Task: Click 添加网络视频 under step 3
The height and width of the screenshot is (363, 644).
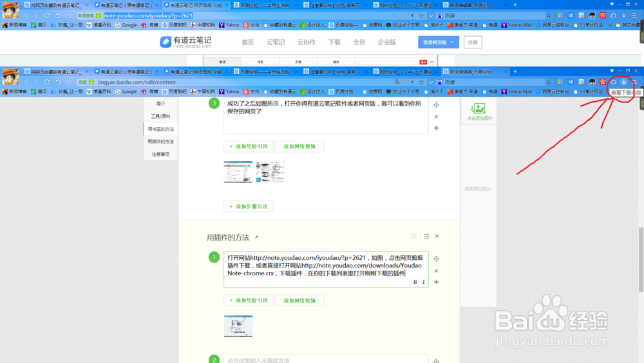Action: pyautogui.click(x=299, y=146)
